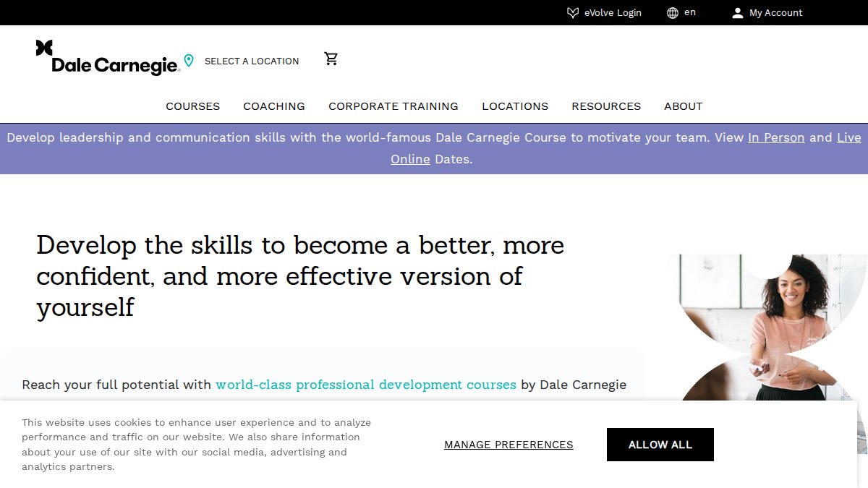
Task: Click the Dale Carnegie logo
Action: tap(108, 58)
